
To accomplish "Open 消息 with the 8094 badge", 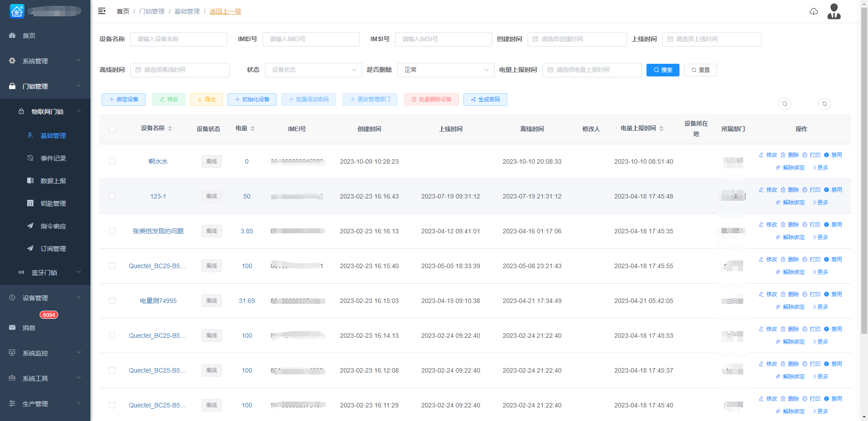I will click(x=45, y=328).
